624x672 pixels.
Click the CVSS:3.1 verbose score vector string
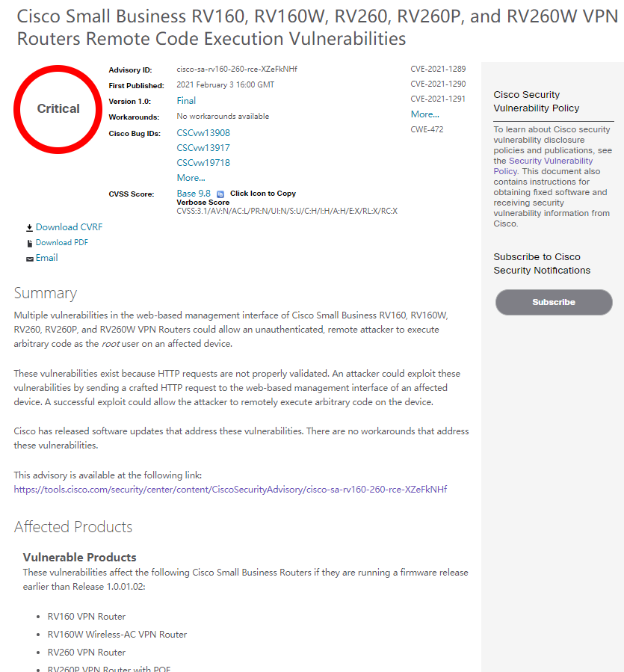coord(287,211)
